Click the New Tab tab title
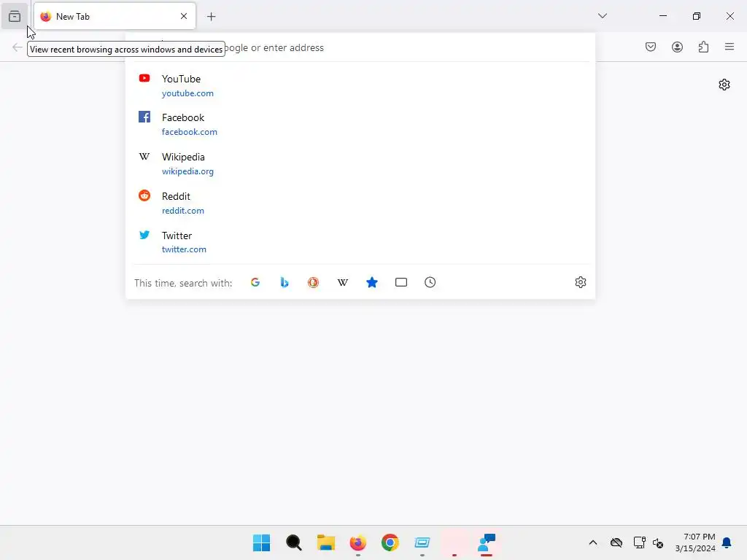Viewport: 747px width, 560px height. (x=73, y=17)
